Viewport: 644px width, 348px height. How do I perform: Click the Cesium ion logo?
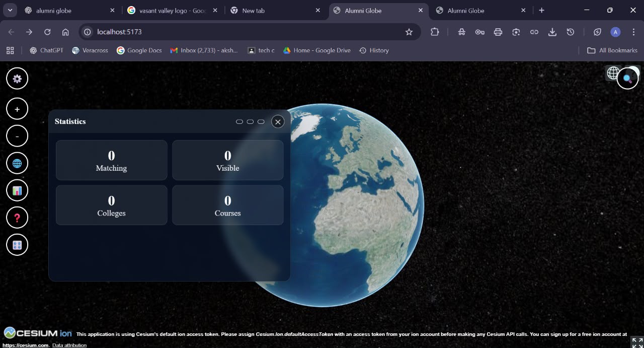(38, 333)
